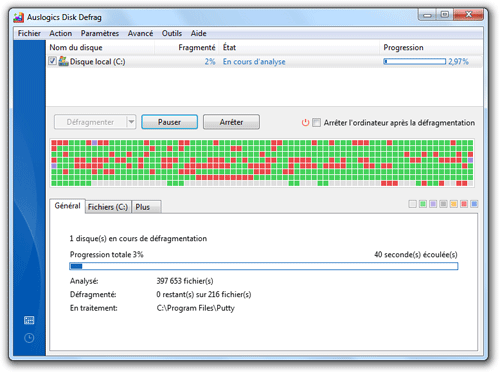This screenshot has width=500, height=373.
Task: Open the Aide menu
Action: 198,33
